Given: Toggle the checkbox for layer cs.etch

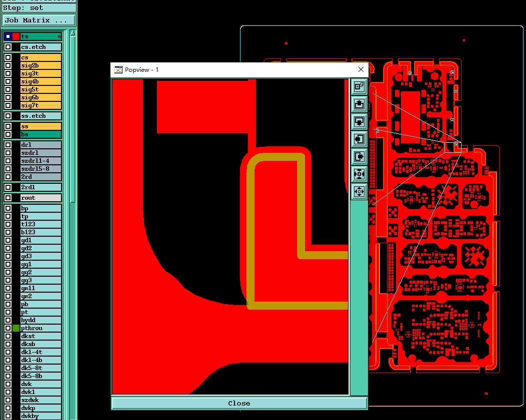Looking at the screenshot, I should (8, 47).
